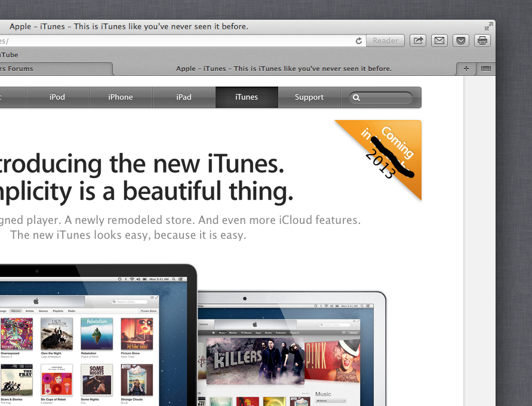Click the Genres tab in iTunes library

pyautogui.click(x=43, y=311)
